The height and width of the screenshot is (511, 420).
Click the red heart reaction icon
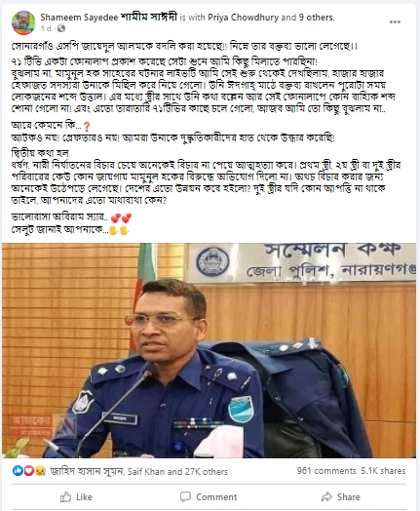tap(28, 471)
